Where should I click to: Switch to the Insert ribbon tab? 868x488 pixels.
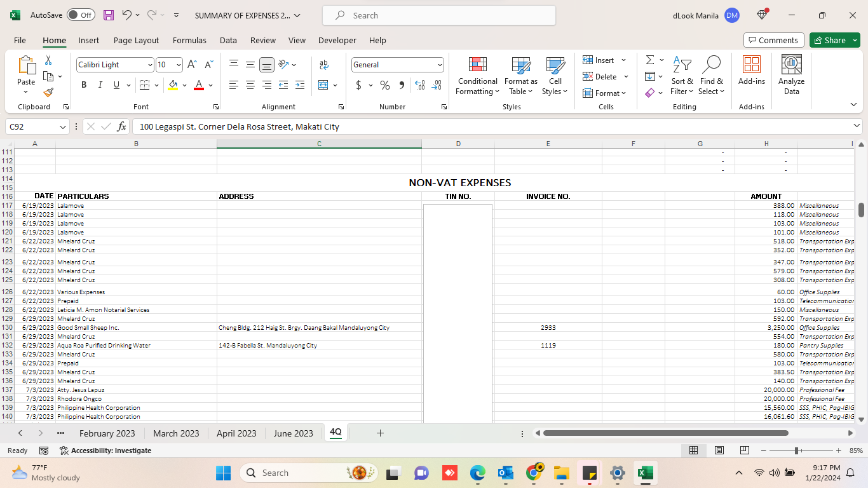coord(89,40)
